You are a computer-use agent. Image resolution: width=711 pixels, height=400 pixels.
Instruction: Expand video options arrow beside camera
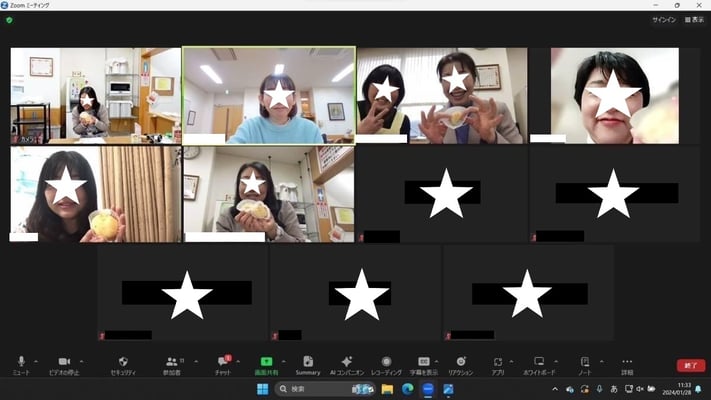click(x=82, y=361)
